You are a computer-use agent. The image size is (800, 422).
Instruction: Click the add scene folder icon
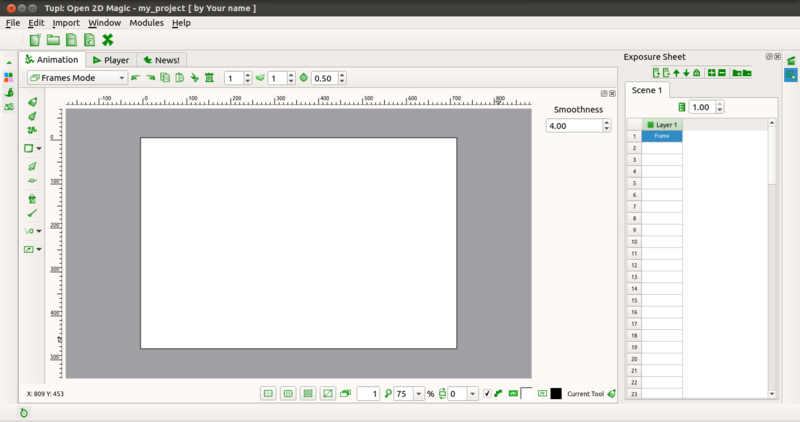[x=737, y=73]
